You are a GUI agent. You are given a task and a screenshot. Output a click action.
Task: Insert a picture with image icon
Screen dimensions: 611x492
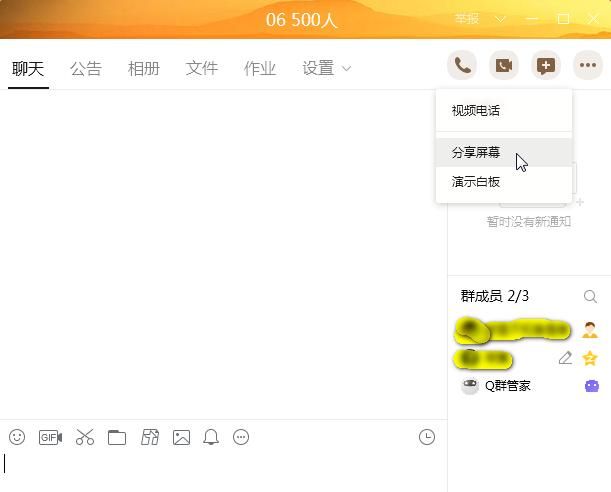[x=182, y=437]
